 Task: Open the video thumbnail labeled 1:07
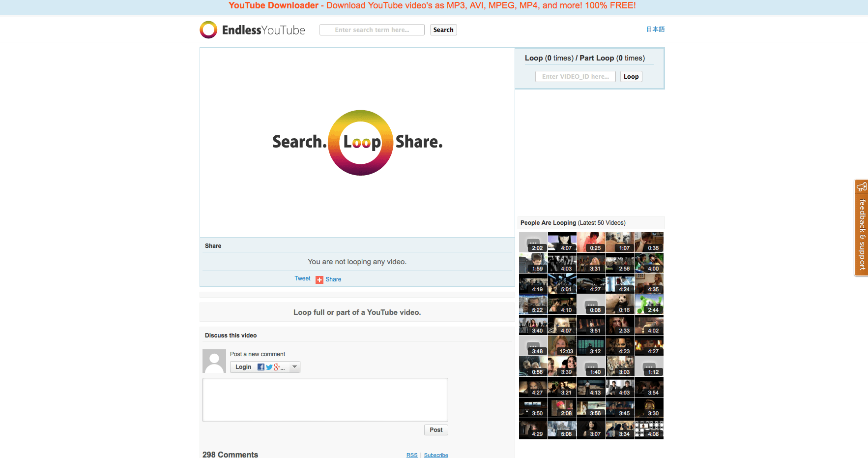[620, 242]
